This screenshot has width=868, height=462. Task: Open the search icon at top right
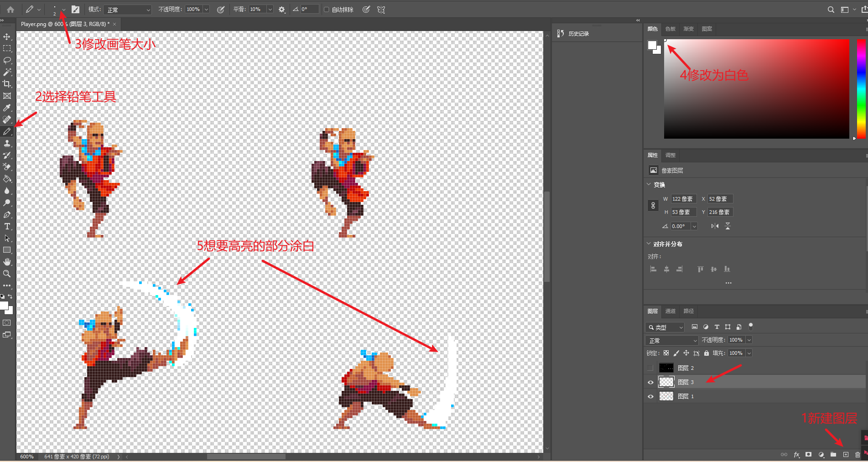coord(831,10)
